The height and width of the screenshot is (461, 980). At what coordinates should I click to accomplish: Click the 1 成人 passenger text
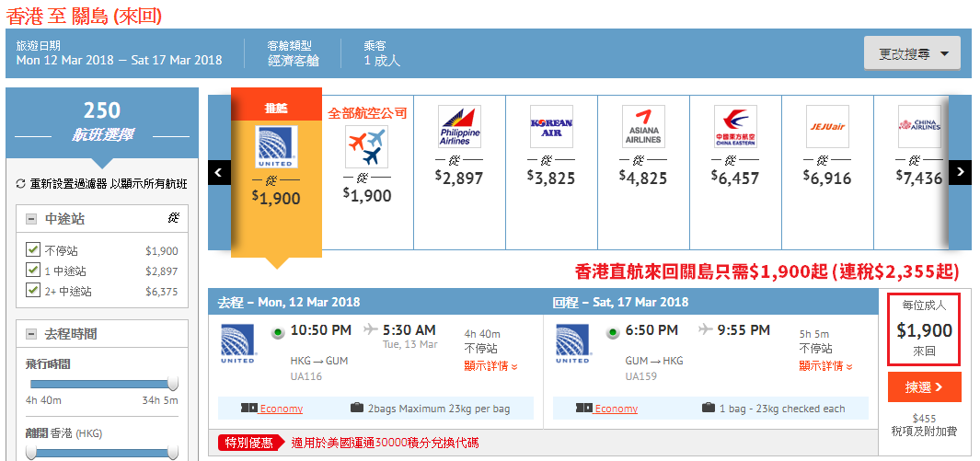tap(382, 61)
